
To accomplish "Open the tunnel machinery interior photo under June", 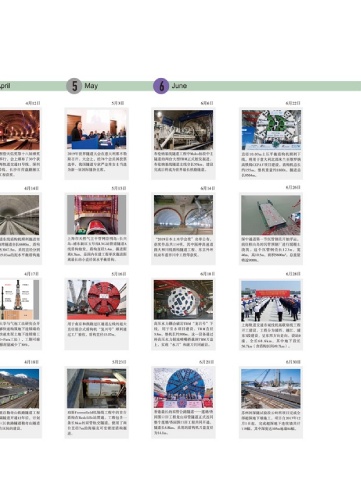I will [x=183, y=130].
